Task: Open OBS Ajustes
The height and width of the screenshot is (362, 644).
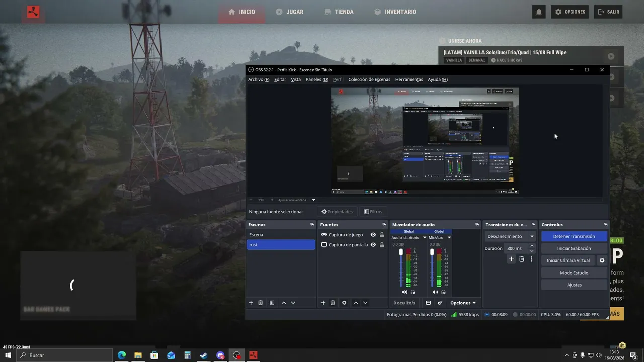Action: pos(574,285)
